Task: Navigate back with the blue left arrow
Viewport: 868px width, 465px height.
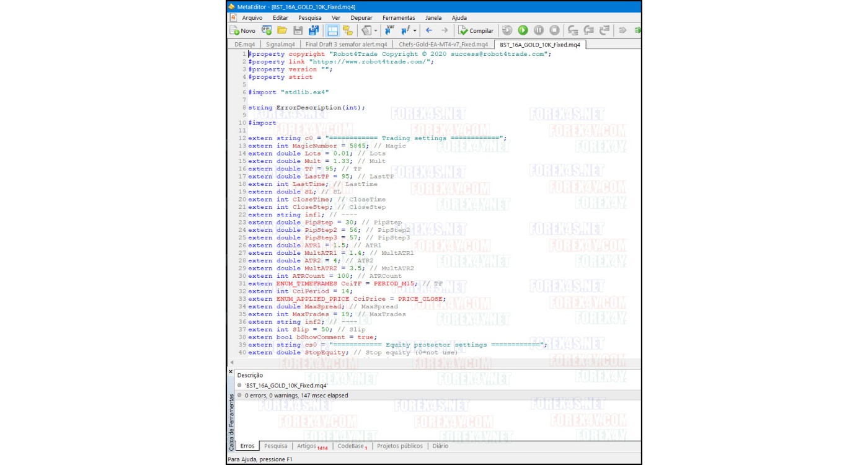Action: (x=428, y=30)
